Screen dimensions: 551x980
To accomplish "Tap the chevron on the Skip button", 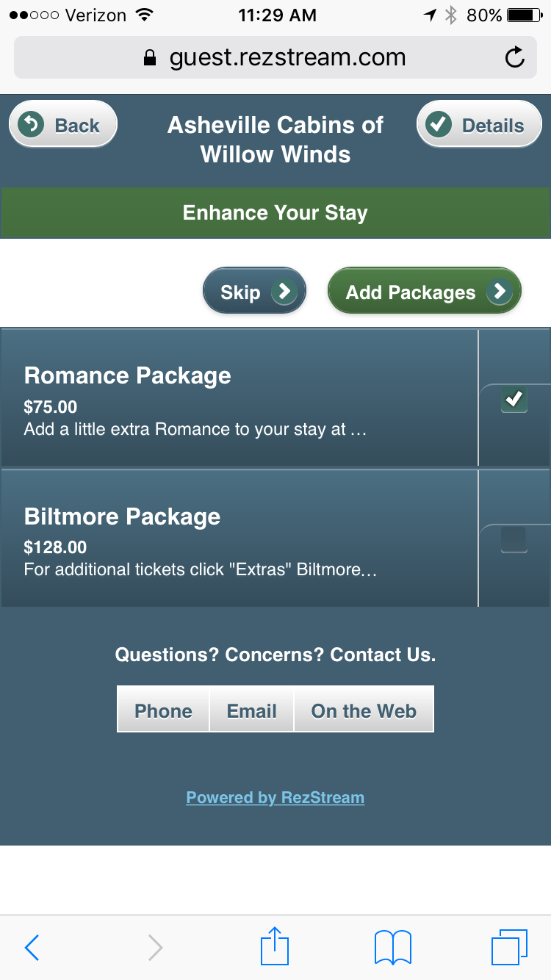I will [x=285, y=291].
